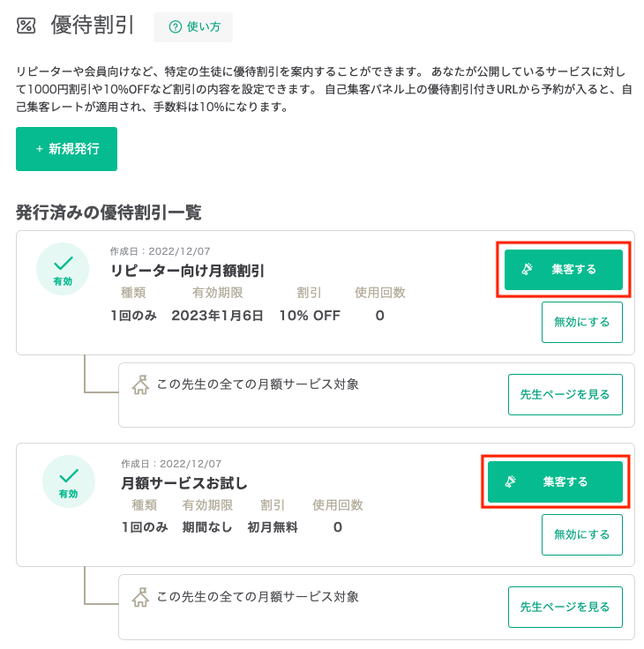Click house icon under first coupon
Image resolution: width=644 pixels, height=649 pixels.
click(141, 385)
